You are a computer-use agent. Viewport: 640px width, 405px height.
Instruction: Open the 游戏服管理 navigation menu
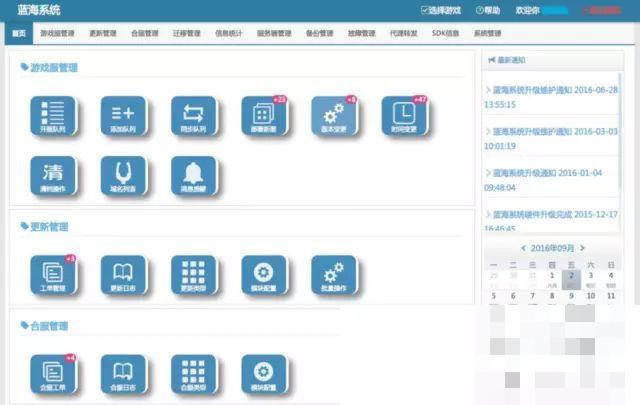57,33
